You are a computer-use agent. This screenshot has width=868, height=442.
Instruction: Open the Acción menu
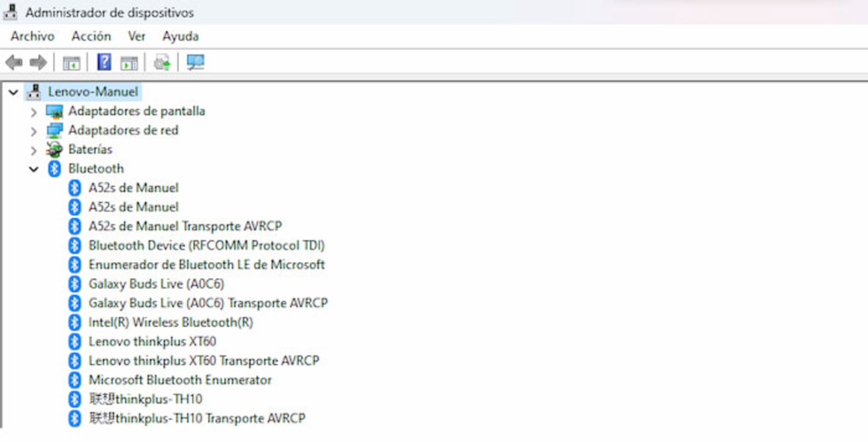pyautogui.click(x=91, y=36)
